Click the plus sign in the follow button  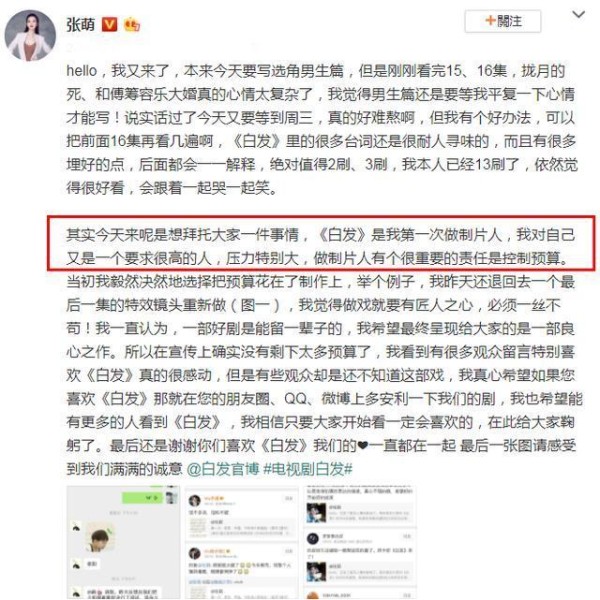(x=490, y=21)
